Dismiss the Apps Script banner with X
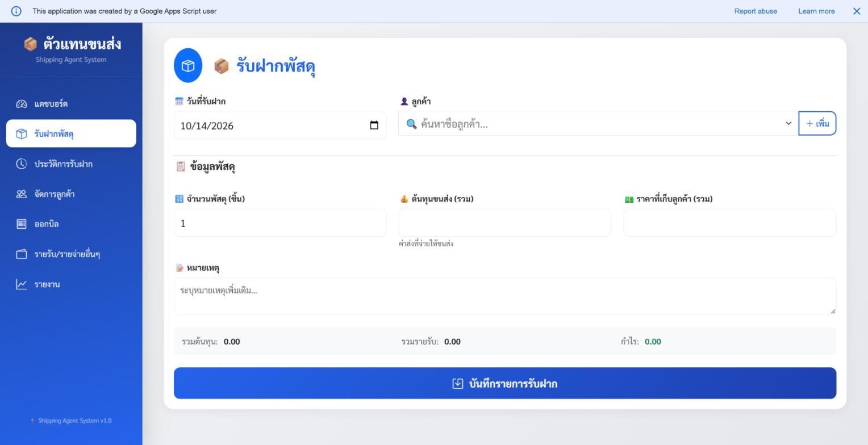 coord(857,11)
